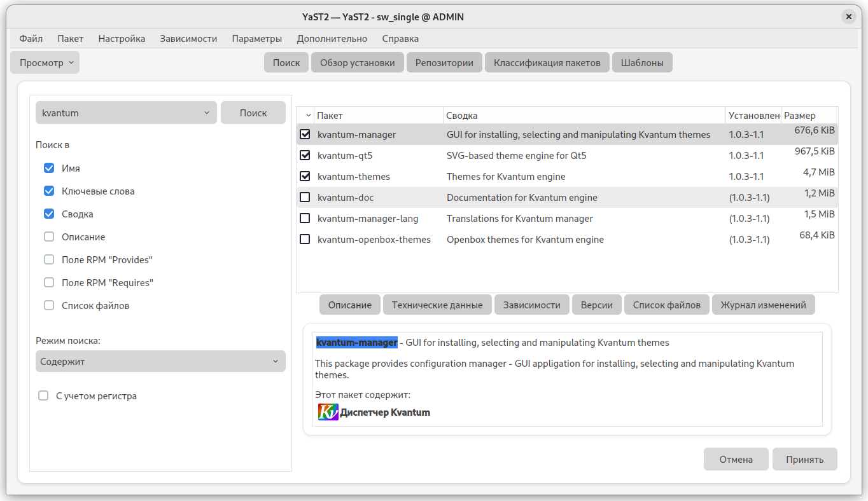Click the summary "Openbox themes for Kvantum engine"
The image size is (868, 501).
tap(526, 240)
